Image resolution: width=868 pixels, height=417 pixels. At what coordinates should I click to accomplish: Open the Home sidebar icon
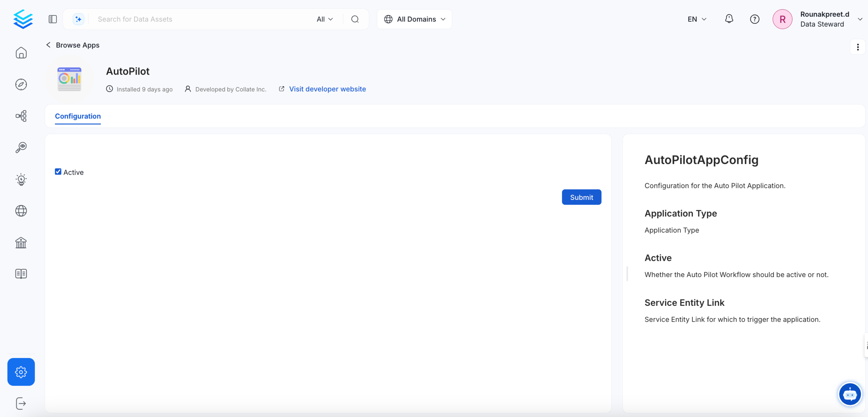coord(21,53)
